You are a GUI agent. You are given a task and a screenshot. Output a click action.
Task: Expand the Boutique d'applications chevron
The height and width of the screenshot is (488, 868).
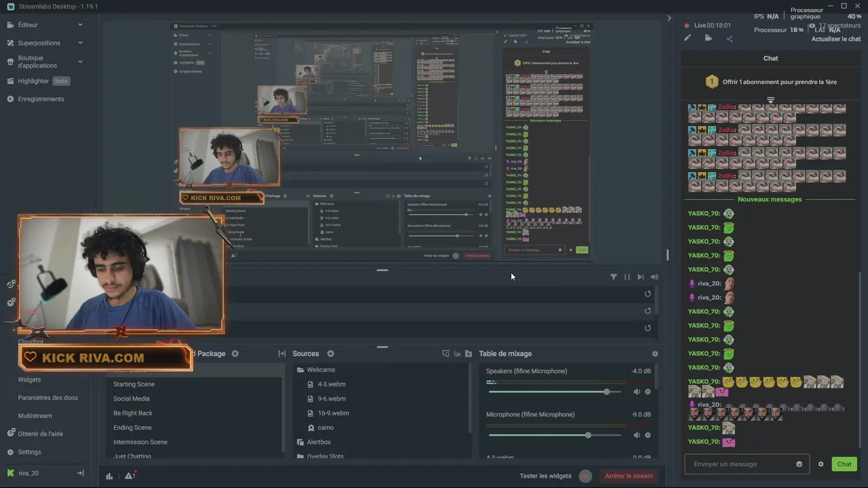[x=80, y=62]
